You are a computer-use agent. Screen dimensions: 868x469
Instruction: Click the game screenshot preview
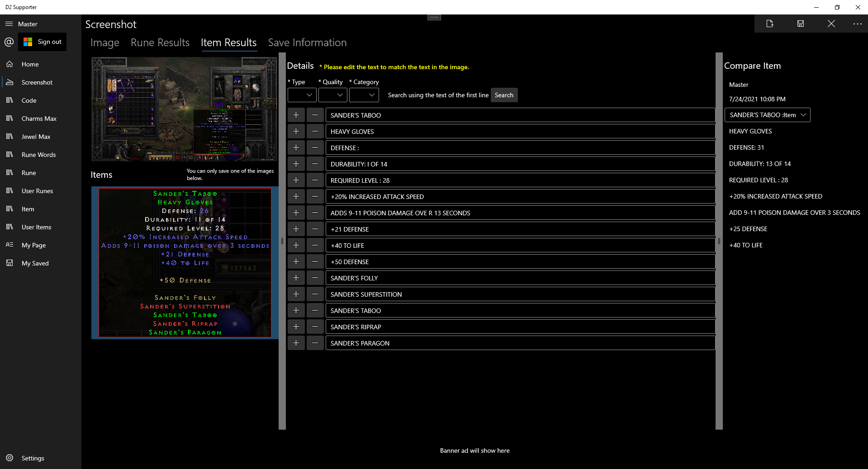184,109
